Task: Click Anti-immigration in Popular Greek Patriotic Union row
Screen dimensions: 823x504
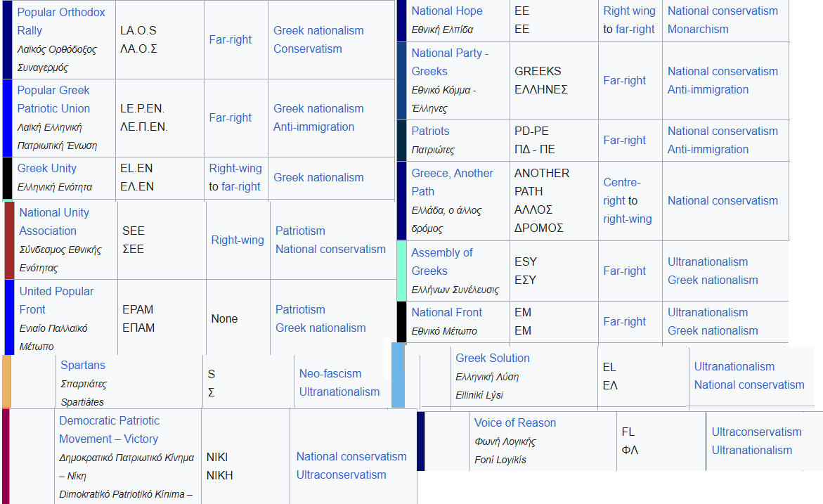Action: (x=314, y=127)
